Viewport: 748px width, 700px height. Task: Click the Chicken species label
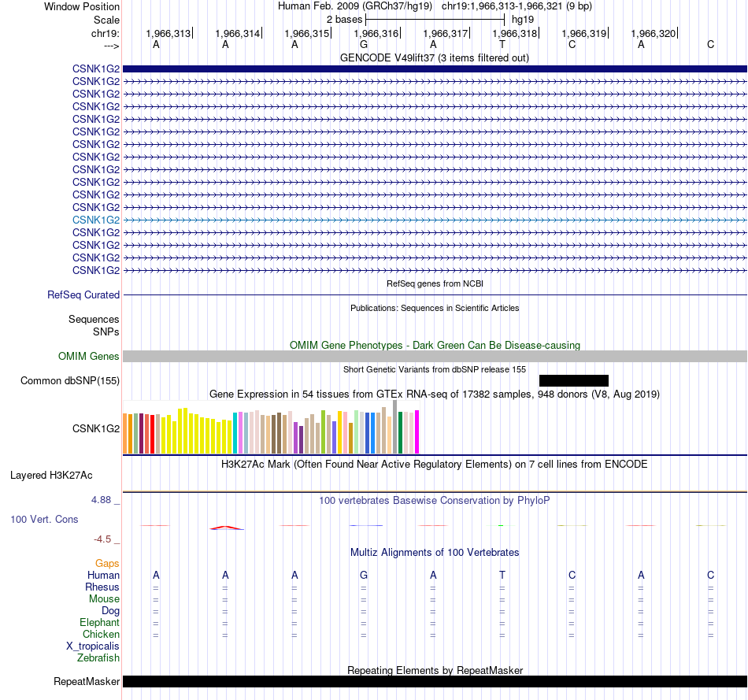(x=101, y=634)
